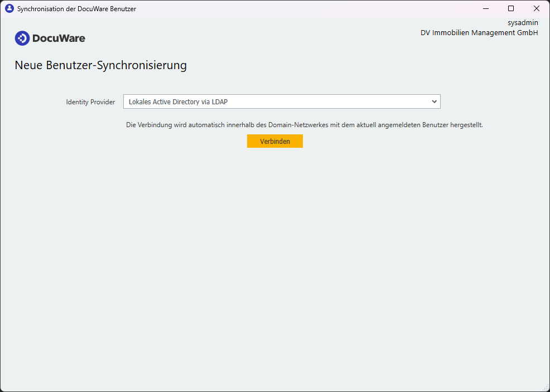Click the user icon in title bar
The width and height of the screenshot is (550, 392).
9,9
